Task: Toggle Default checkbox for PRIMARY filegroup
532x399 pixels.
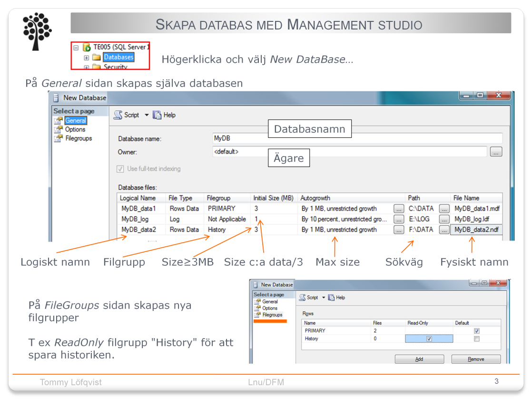Action: coord(477,331)
